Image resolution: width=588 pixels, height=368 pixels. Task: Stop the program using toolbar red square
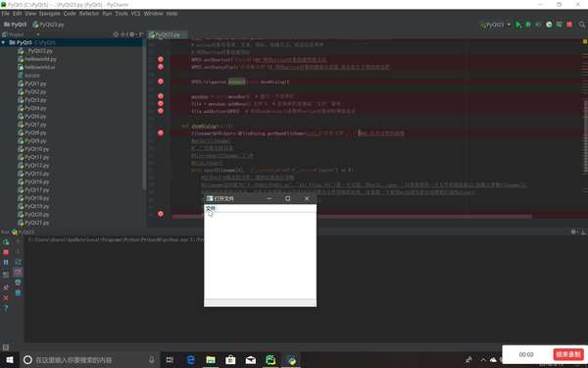[569, 25]
